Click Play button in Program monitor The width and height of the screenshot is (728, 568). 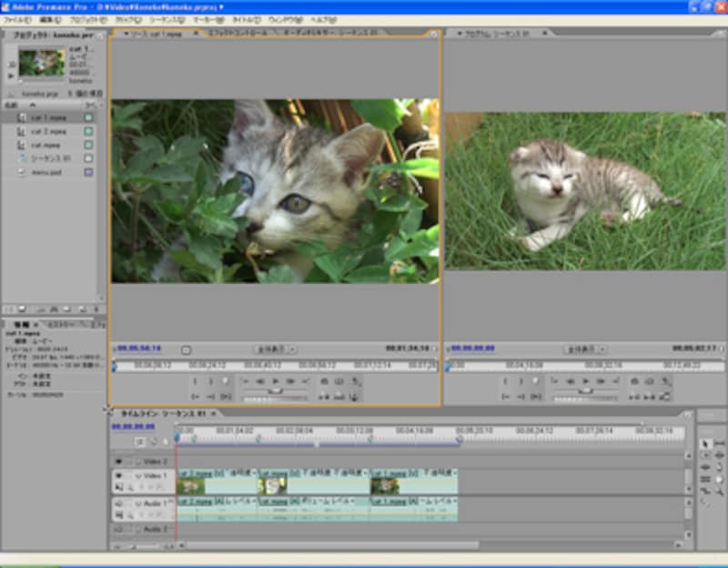click(586, 381)
